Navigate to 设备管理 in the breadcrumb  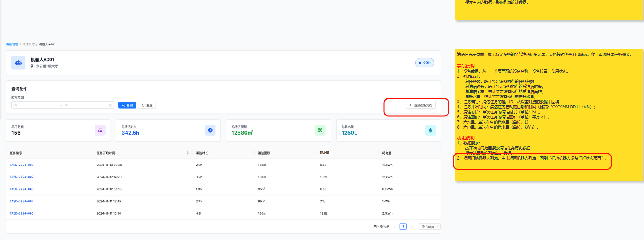12,44
